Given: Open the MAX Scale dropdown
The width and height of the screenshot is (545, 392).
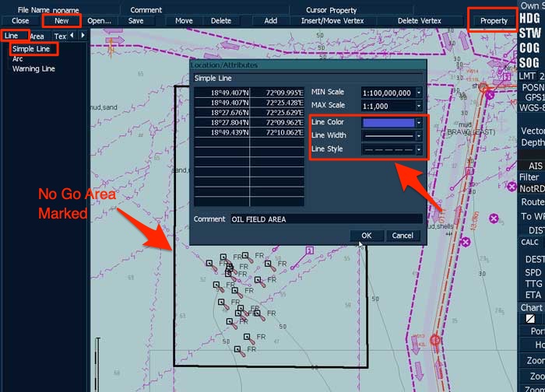Looking at the screenshot, I should coord(419,106).
